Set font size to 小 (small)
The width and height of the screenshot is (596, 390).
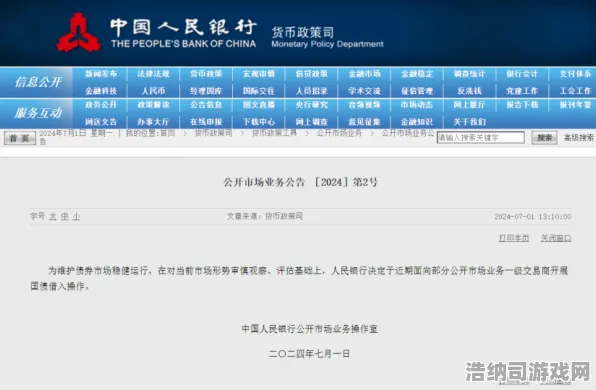coord(76,217)
